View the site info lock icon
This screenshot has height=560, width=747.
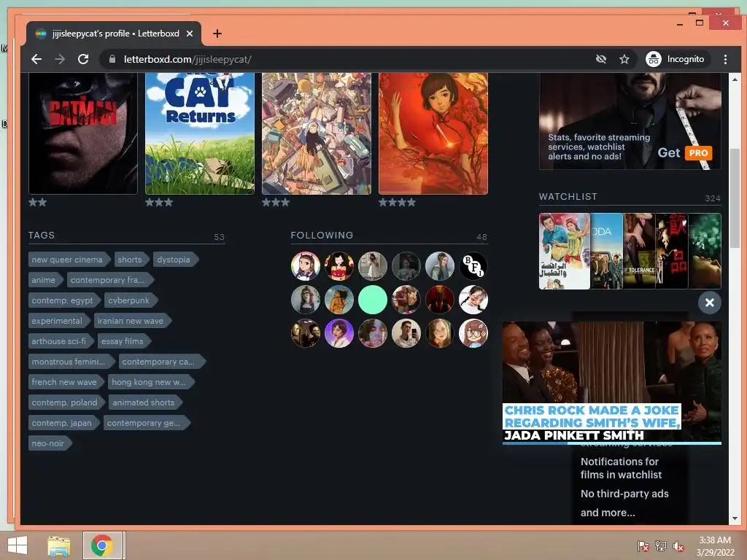coord(112,59)
